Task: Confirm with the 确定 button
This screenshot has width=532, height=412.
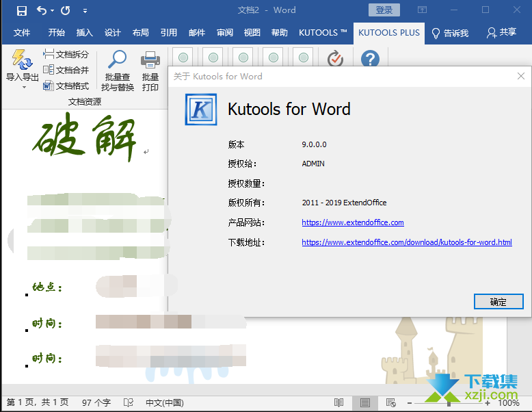Action: [498, 302]
